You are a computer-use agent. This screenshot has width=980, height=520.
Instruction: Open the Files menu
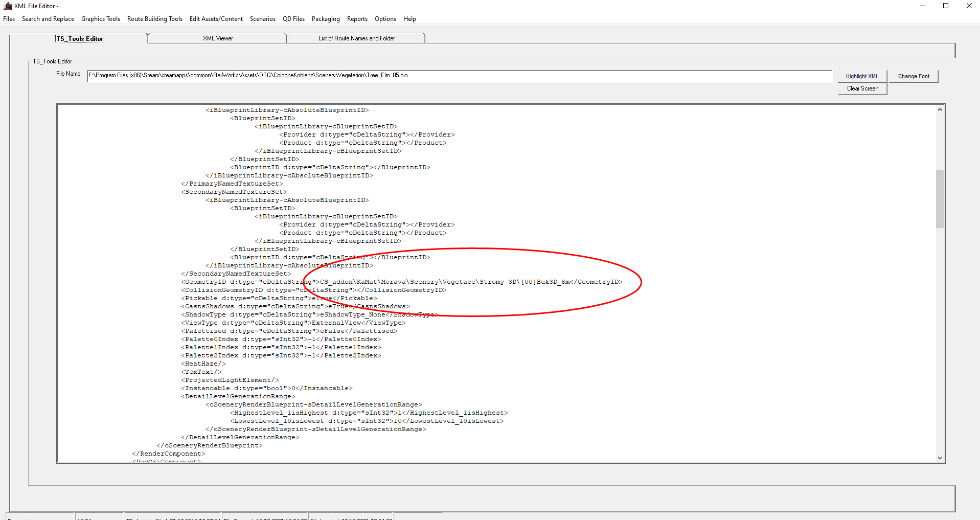pyautogui.click(x=9, y=19)
